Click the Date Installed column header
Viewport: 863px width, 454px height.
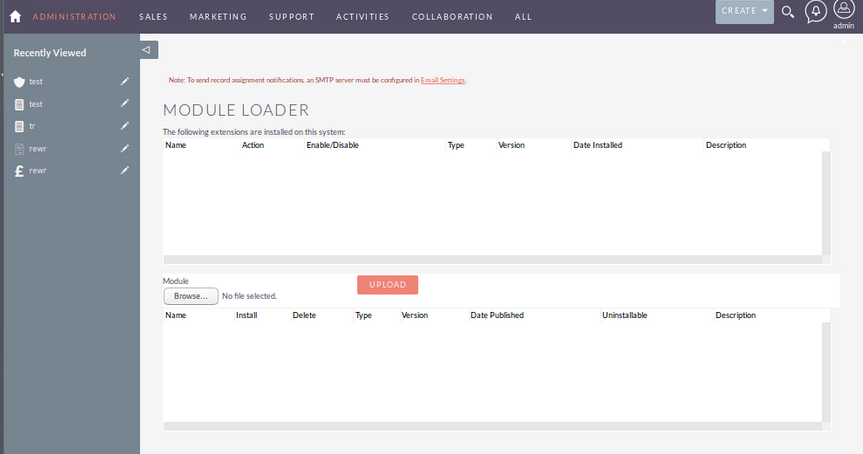coord(598,145)
